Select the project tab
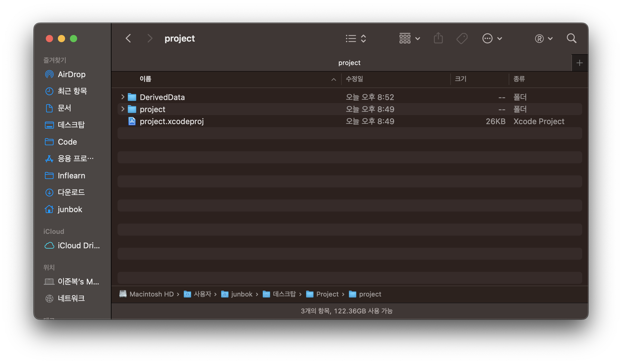The width and height of the screenshot is (622, 364). (x=349, y=63)
